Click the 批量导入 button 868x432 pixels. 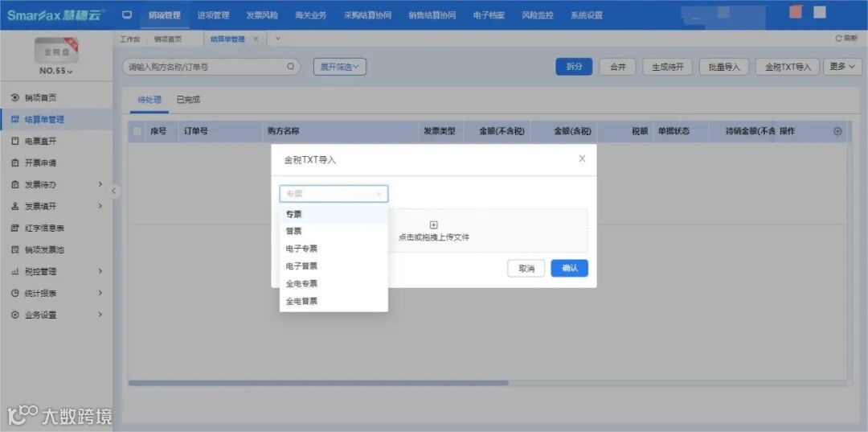724,67
